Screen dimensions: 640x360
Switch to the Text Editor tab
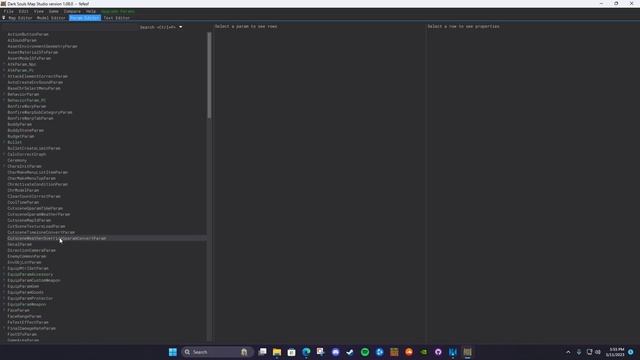117,18
